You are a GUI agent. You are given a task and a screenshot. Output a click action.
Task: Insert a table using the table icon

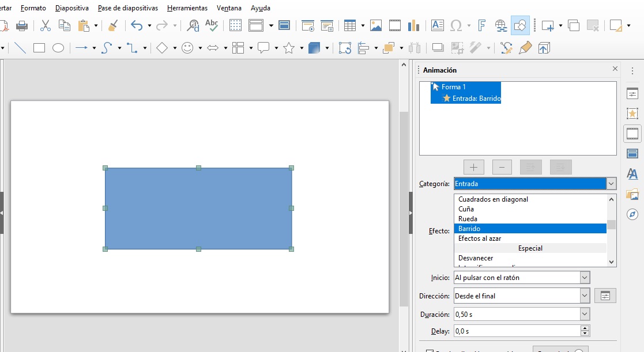(x=350, y=26)
